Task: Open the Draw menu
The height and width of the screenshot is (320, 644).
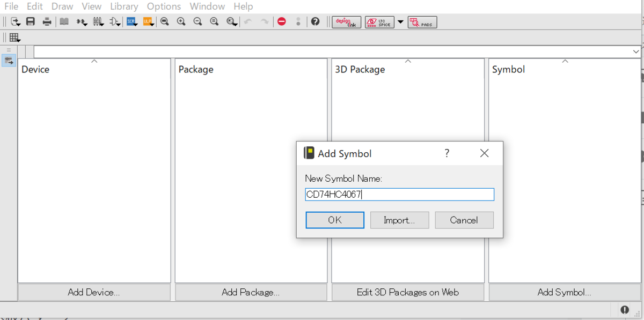Action: [x=63, y=6]
